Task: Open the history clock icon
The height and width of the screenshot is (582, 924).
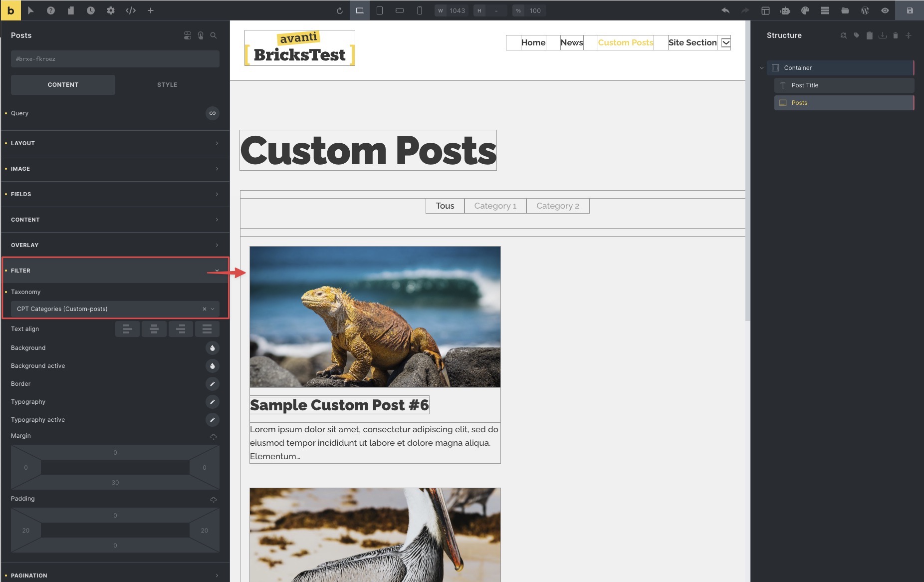Action: pos(90,10)
